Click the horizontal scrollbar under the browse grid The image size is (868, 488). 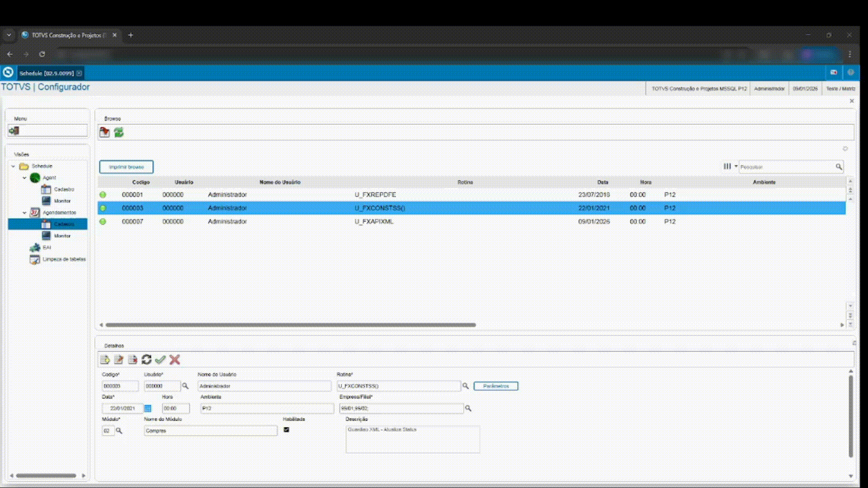click(290, 325)
